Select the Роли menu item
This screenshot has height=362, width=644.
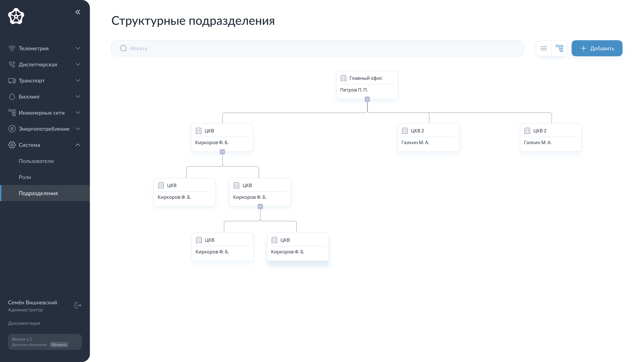tap(25, 177)
